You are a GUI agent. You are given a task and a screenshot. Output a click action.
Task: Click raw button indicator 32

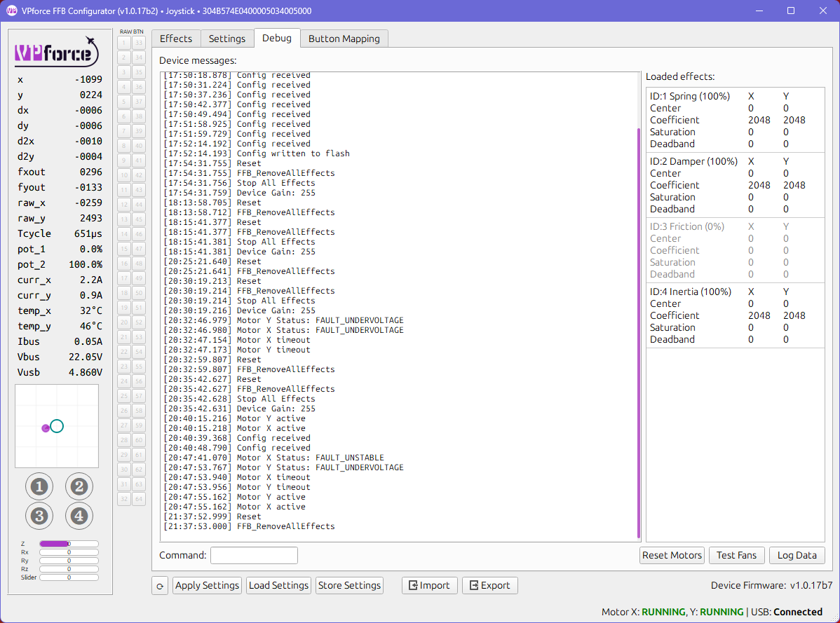click(x=123, y=499)
